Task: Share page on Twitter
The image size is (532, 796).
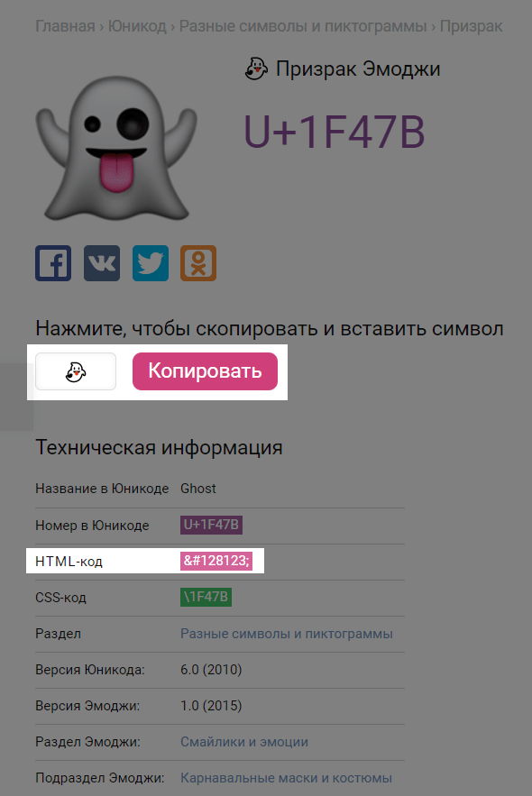Action: tap(151, 263)
